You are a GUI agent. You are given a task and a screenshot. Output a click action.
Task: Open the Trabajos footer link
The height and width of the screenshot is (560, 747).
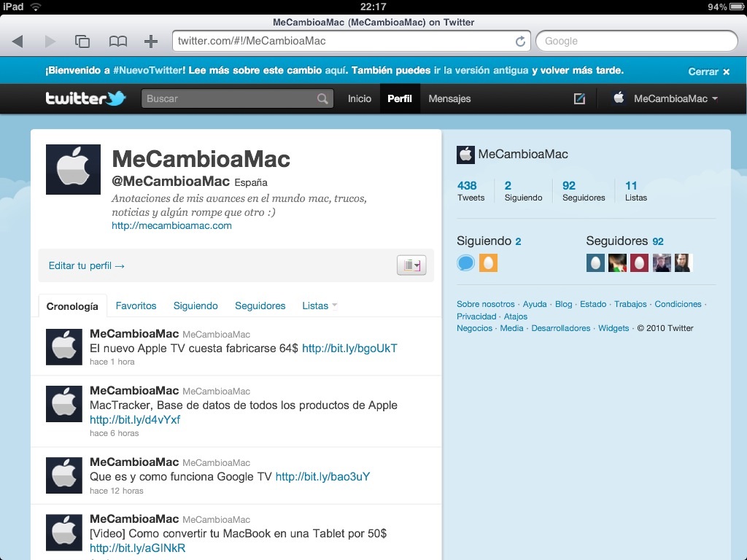pos(630,304)
